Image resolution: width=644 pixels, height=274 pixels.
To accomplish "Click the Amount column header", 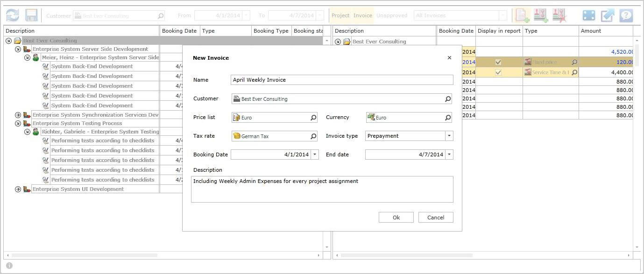I will pyautogui.click(x=606, y=31).
